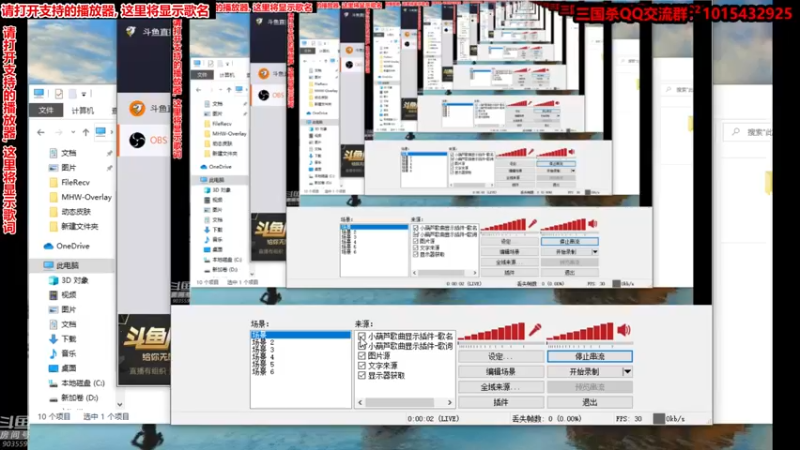The height and width of the screenshot is (450, 800).
Task: Uncheck 小葫芦歌曲显示插件-歌名 in the largest sources list
Action: point(362,336)
